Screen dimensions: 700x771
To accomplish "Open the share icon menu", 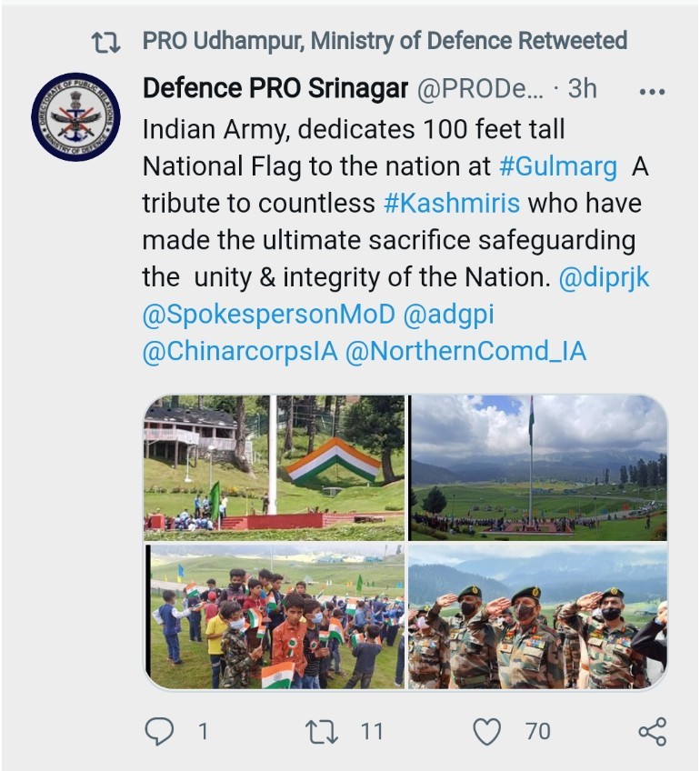I will (652, 731).
